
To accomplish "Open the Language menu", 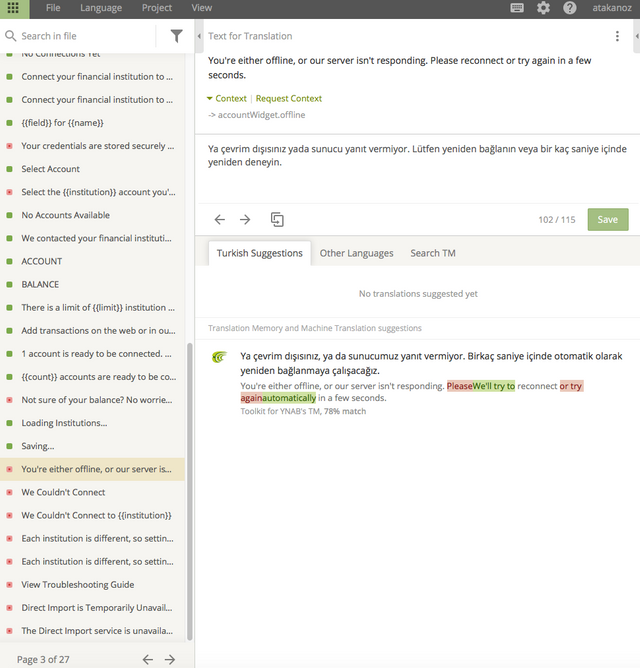I will click(x=101, y=8).
